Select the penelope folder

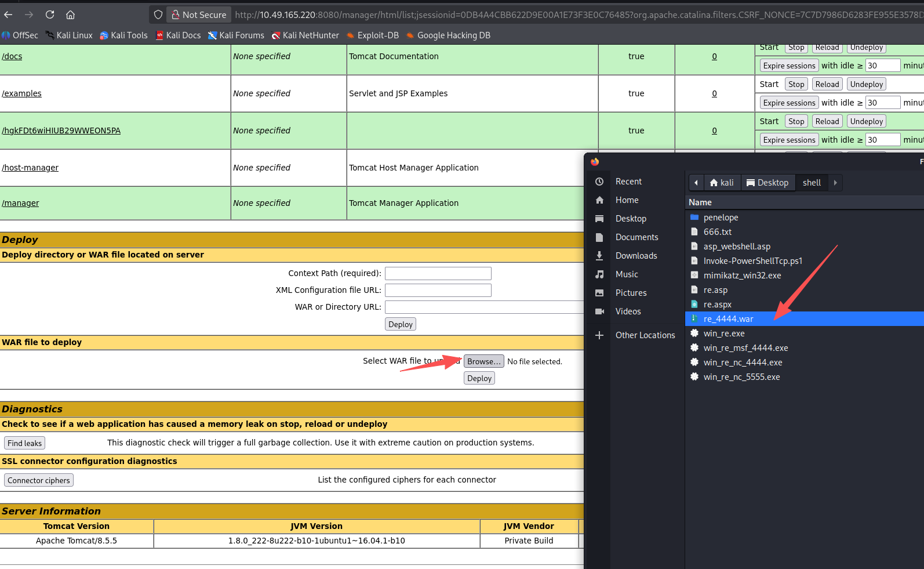coord(721,218)
